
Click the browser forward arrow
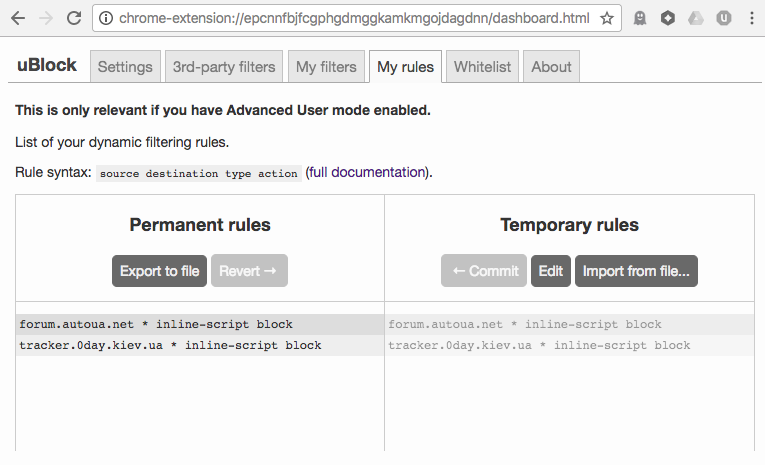46,18
